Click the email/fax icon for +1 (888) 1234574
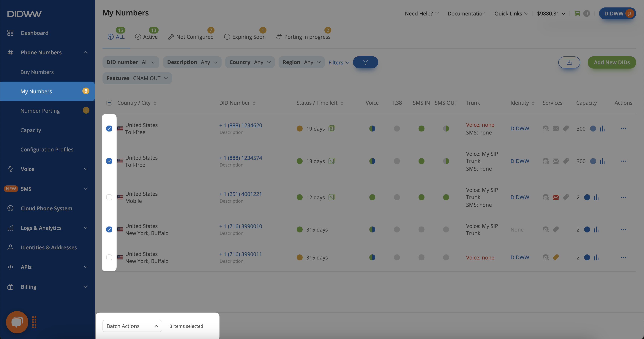 point(555,161)
